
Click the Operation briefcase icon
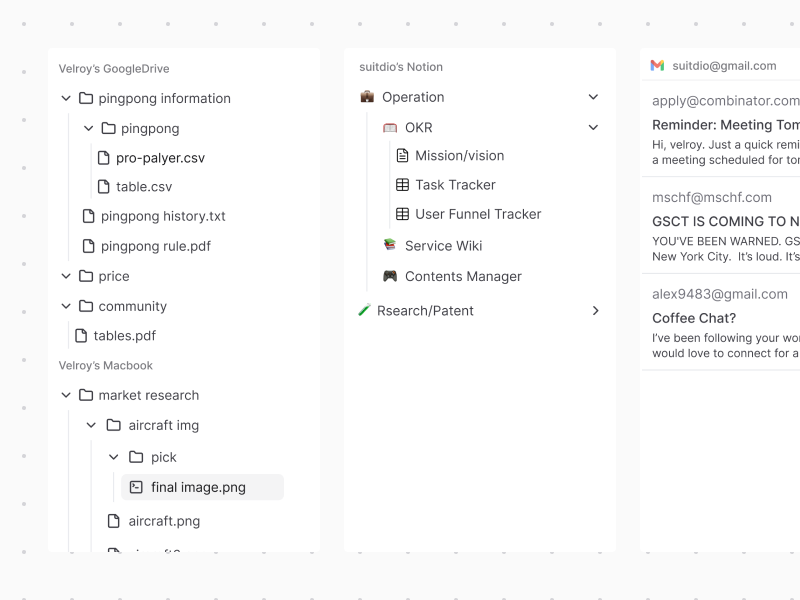(x=367, y=96)
